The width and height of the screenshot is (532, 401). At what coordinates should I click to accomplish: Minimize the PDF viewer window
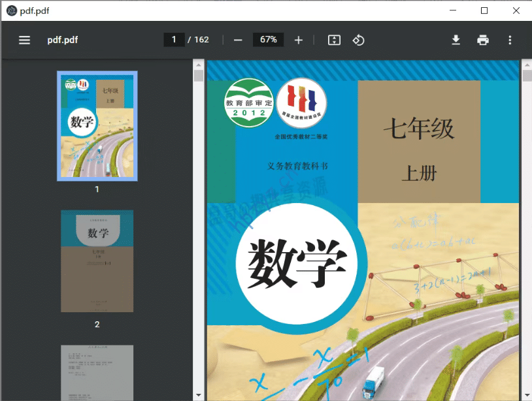(454, 10)
